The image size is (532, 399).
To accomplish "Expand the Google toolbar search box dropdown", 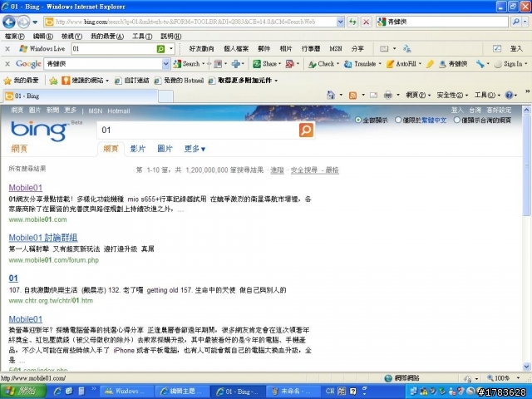I will pos(166,64).
